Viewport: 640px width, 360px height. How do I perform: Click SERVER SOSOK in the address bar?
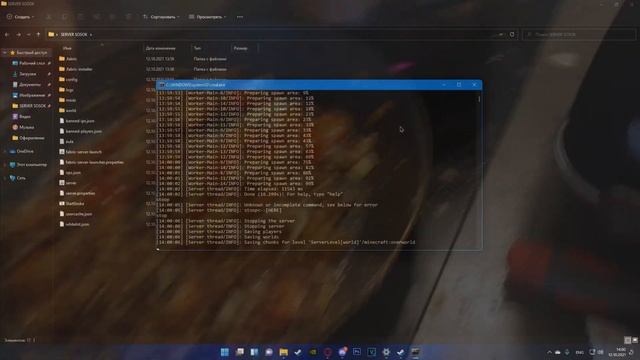(x=74, y=35)
